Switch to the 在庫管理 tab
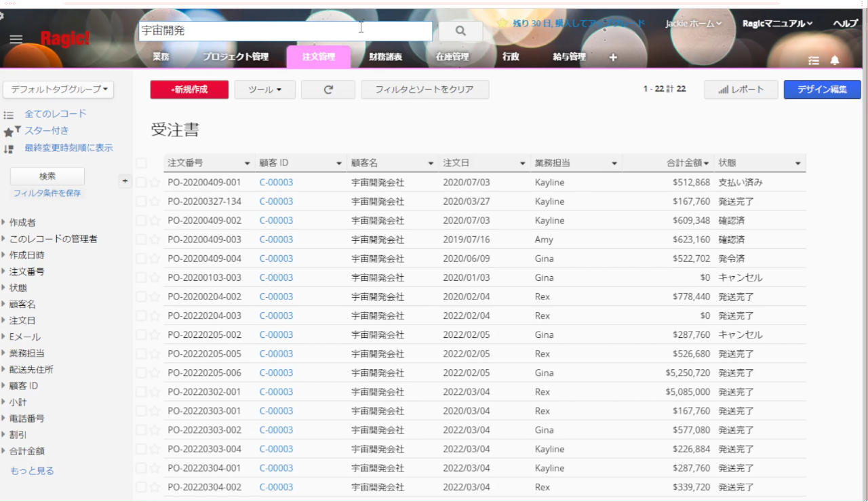868x502 pixels. (452, 57)
